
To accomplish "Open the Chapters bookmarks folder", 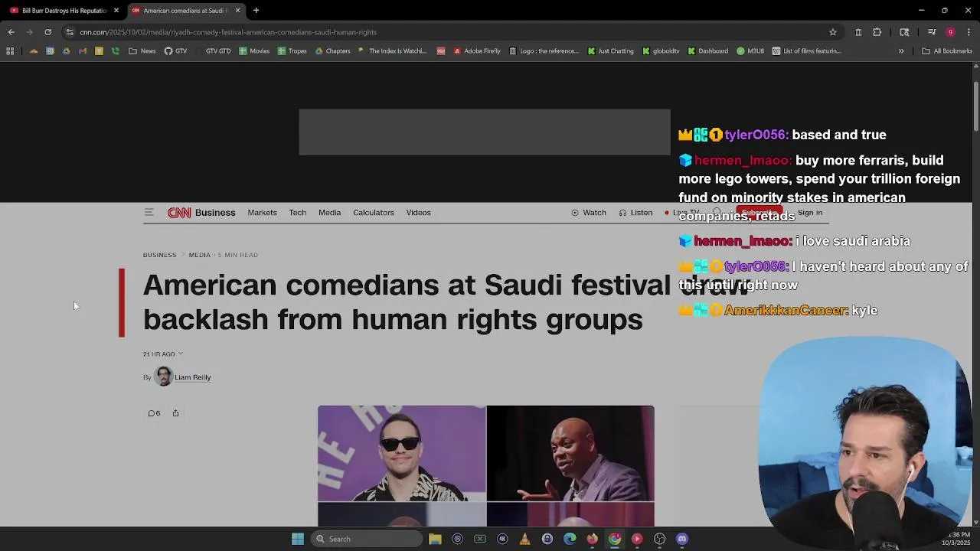I will [x=332, y=51].
